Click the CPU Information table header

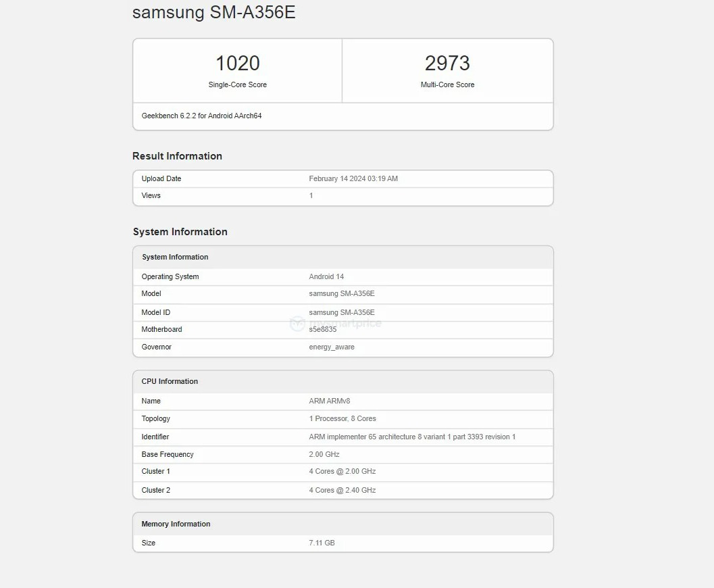click(170, 382)
